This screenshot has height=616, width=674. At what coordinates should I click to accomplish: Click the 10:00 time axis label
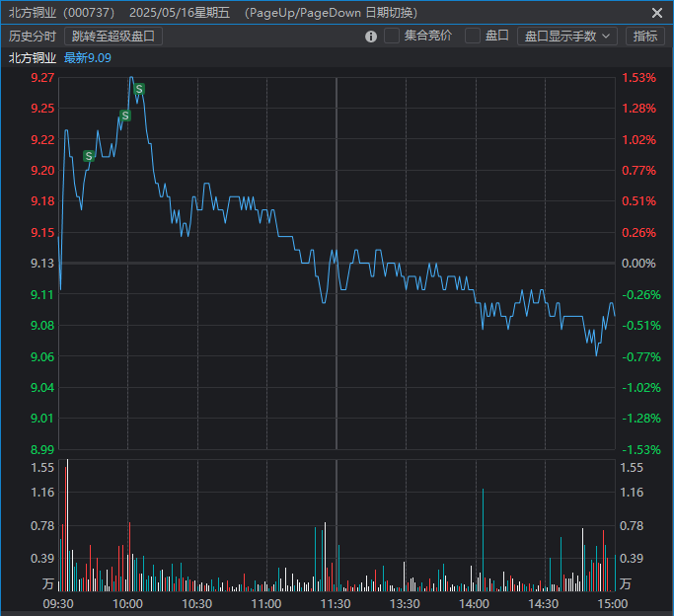pyautogui.click(x=128, y=603)
